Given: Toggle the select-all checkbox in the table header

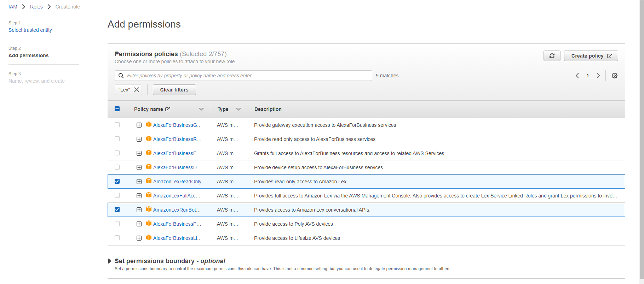Looking at the screenshot, I should pos(117,109).
